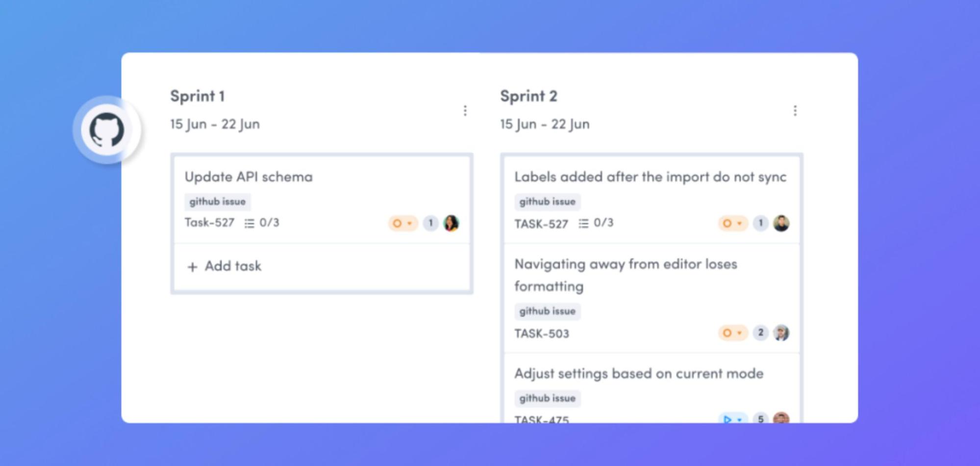Open the status dropdown arrow on TASK-527
980x466 pixels.
point(409,223)
